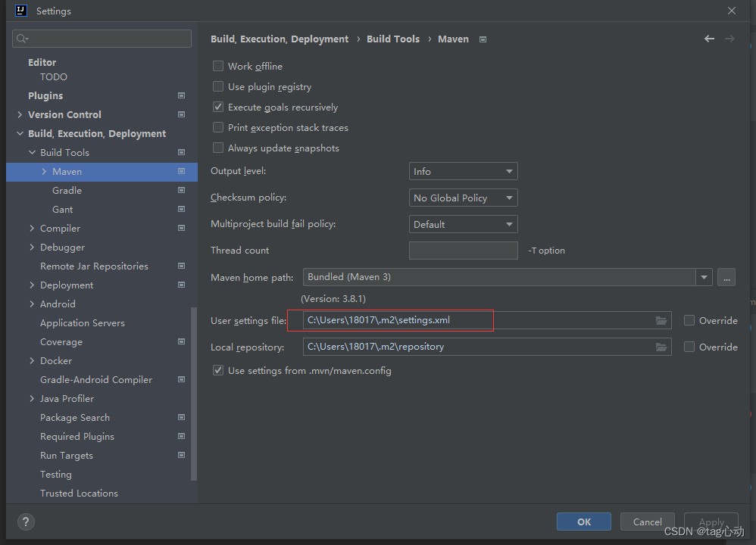
Task: Expand the Compiler tree node
Action: 32,228
